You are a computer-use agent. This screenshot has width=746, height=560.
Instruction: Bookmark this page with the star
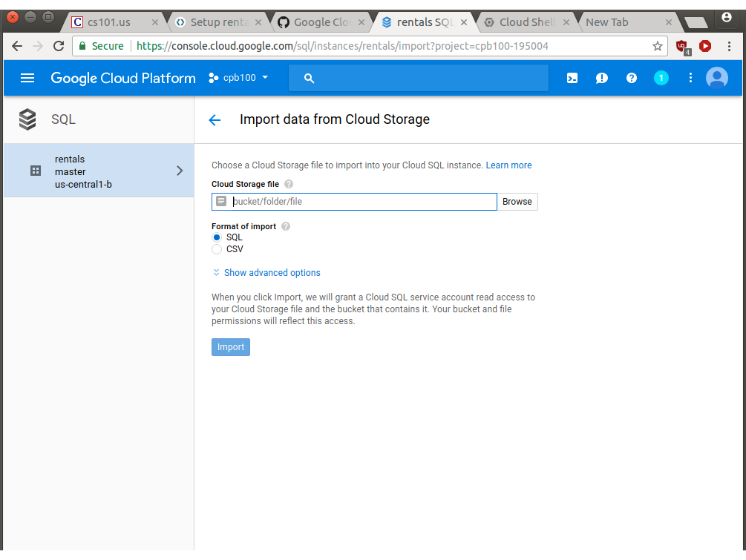pos(657,46)
